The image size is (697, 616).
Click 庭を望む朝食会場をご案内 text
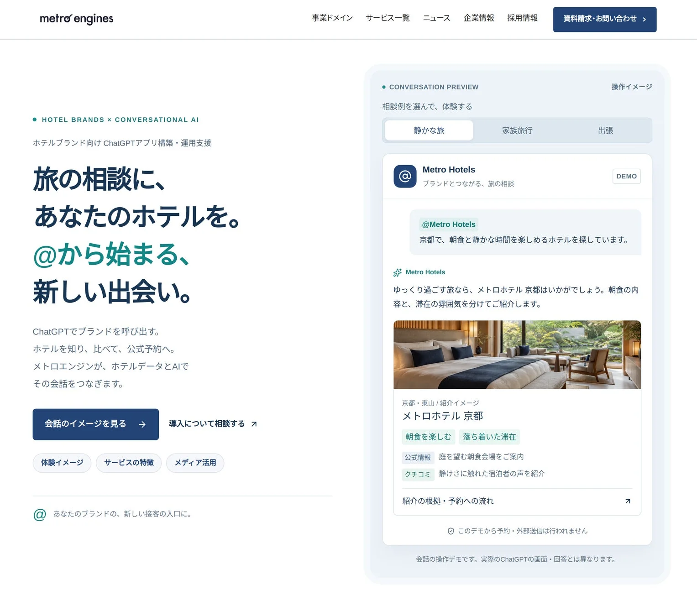pos(481,457)
